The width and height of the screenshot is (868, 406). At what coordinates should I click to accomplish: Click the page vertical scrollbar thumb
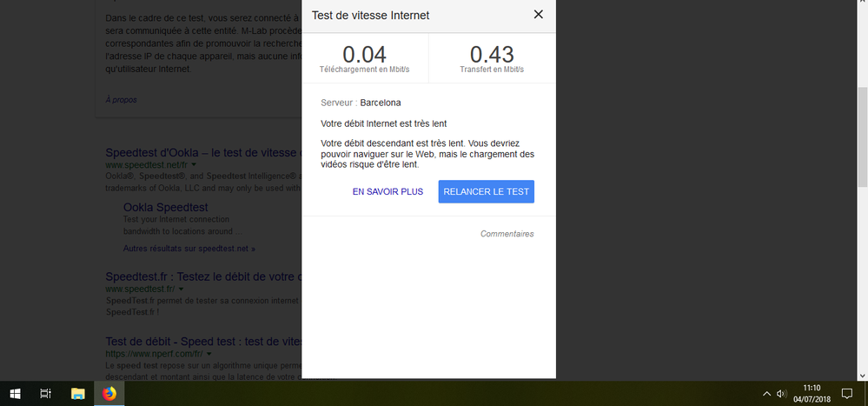coord(863,137)
